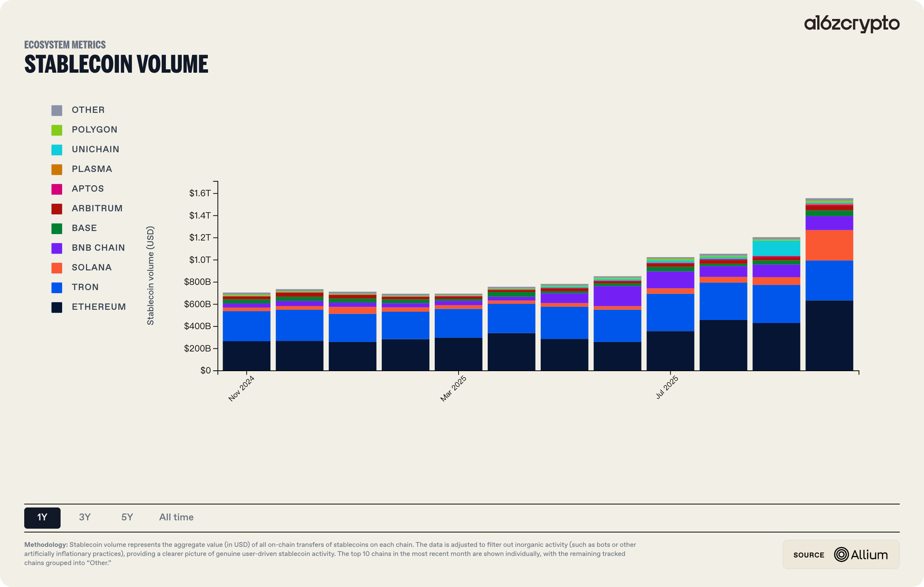Click the BNB CHAIN legend color square
This screenshot has width=924, height=587.
(57, 247)
